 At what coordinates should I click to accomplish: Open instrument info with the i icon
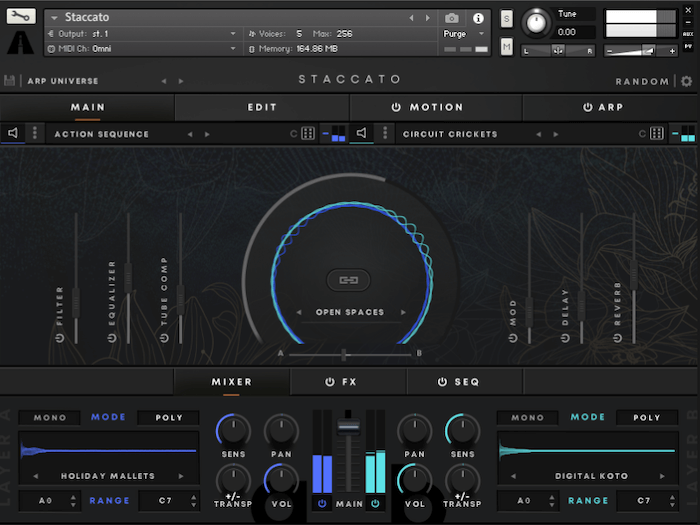pyautogui.click(x=478, y=18)
